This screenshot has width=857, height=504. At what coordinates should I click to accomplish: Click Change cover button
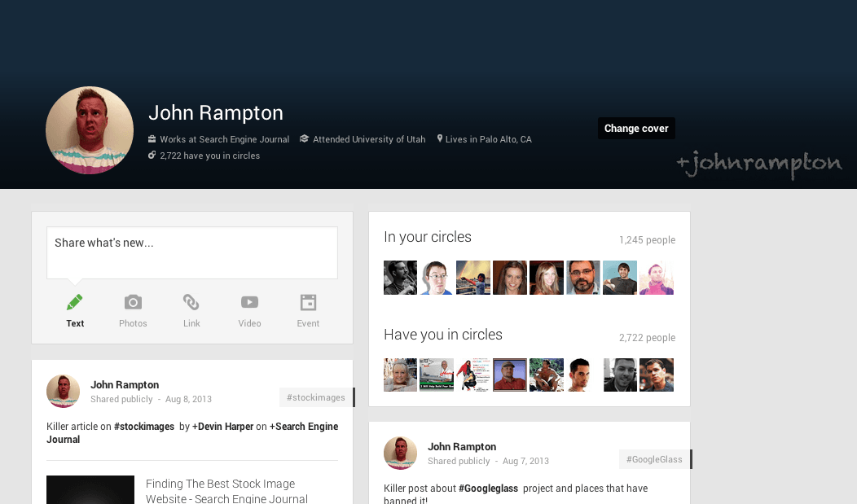click(636, 129)
